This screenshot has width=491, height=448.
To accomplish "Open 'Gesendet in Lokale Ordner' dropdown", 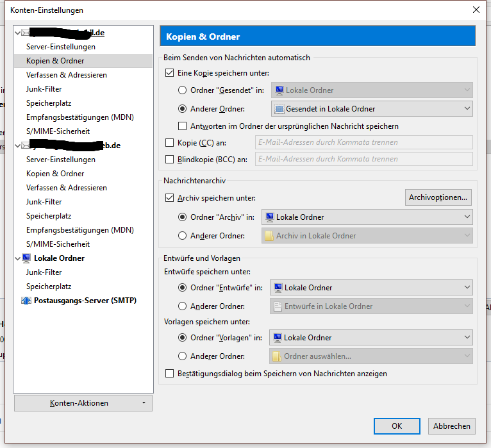I will coord(372,109).
